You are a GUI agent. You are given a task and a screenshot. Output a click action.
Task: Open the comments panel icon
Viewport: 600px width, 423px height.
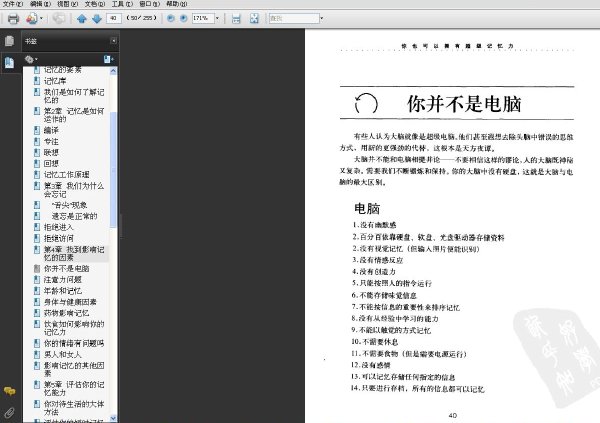click(x=10, y=391)
